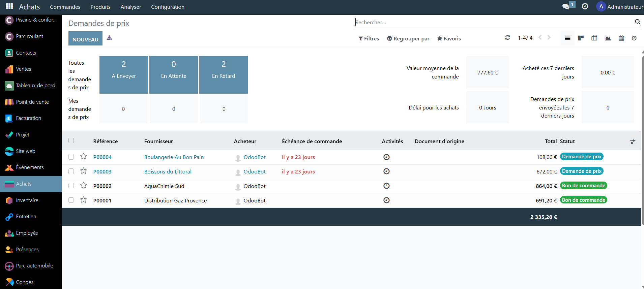The image size is (644, 289).
Task: Click the NOUVEAU button
Action: point(85,38)
